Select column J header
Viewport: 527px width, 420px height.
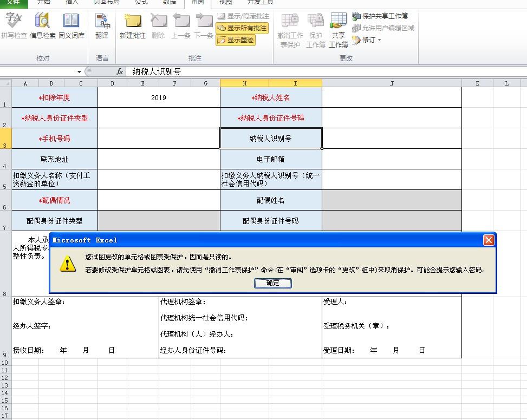tap(392, 83)
